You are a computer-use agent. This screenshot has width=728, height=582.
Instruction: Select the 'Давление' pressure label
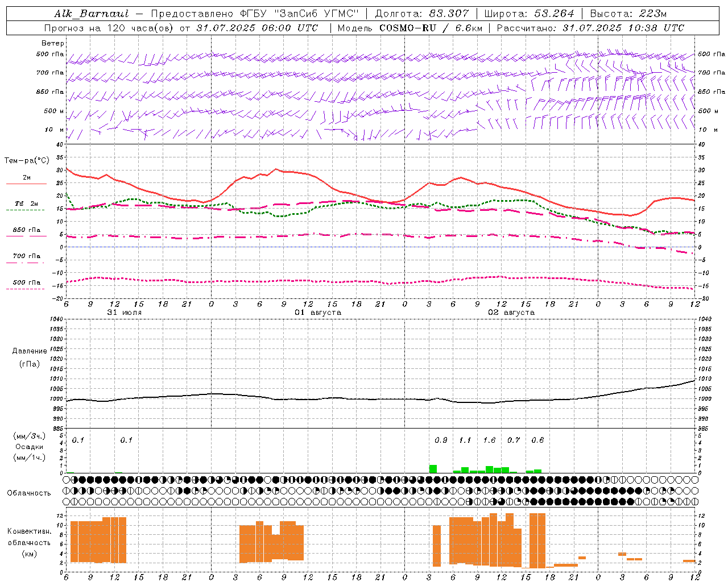30,351
